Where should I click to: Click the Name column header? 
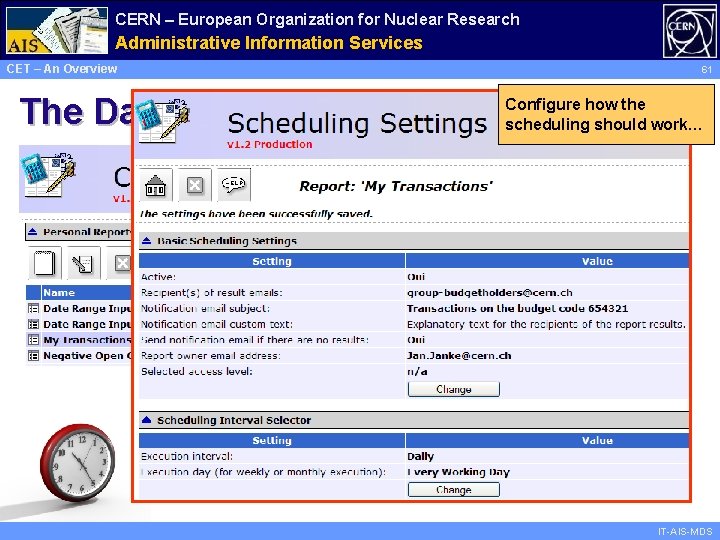[59, 292]
